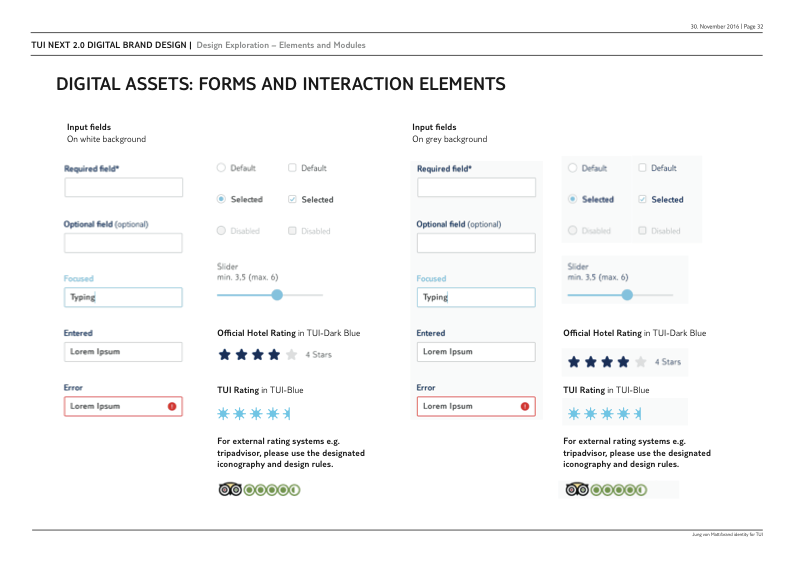Click the Required field input on white background
The width and height of the screenshot is (795, 561).
click(123, 187)
